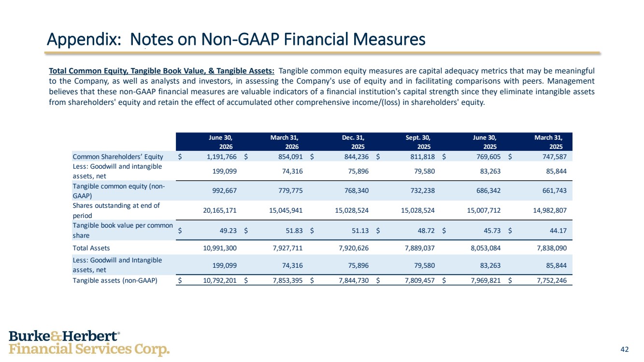Select the Common Shareholders' Equity row label

(x=118, y=157)
